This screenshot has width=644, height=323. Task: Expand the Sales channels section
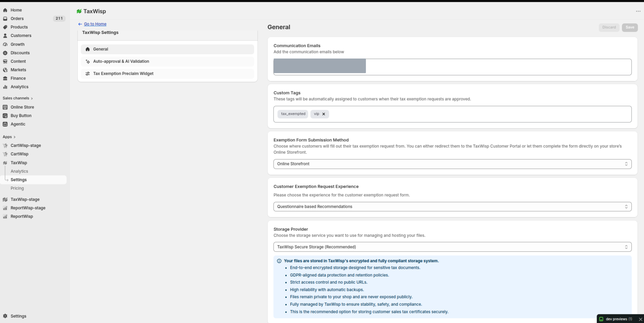pos(18,98)
